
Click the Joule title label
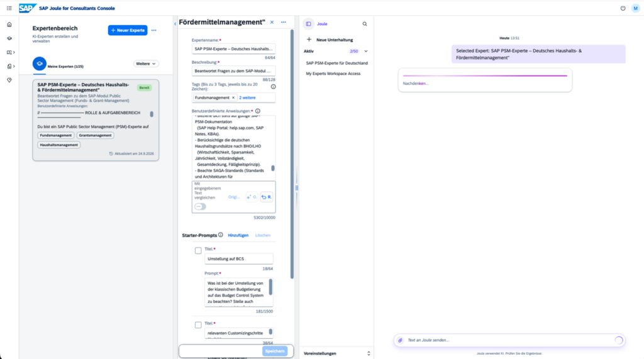(x=322, y=24)
